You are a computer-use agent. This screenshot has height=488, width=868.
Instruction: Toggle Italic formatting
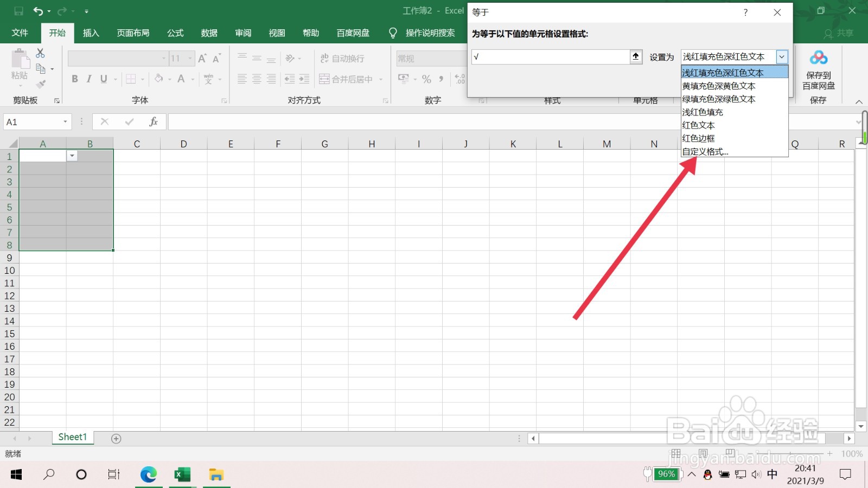(x=89, y=79)
